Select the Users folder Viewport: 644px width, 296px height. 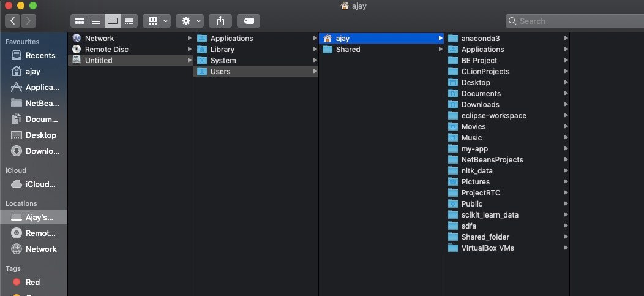(x=256, y=72)
